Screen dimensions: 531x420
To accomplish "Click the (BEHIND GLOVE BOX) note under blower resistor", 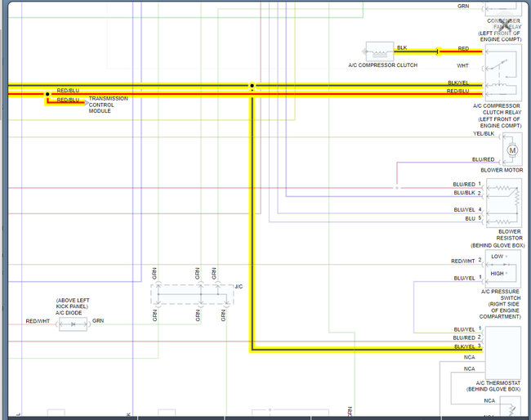I will (498, 245).
